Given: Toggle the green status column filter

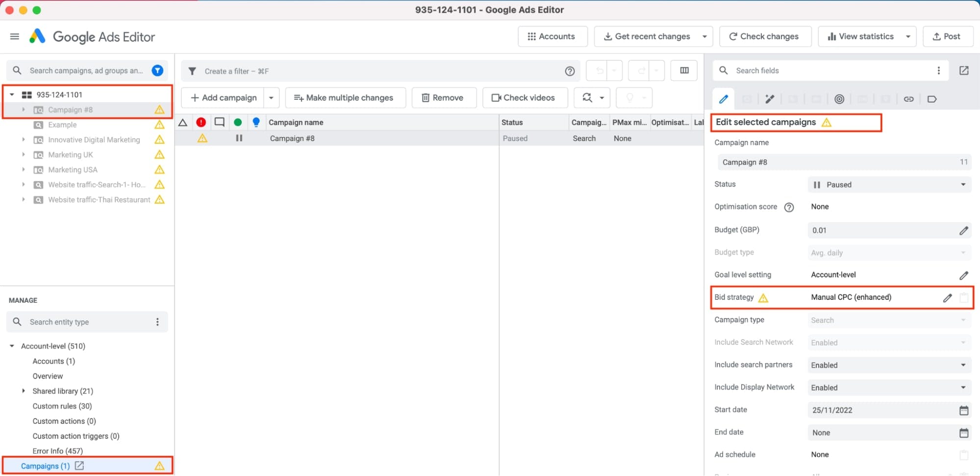Looking at the screenshot, I should (x=238, y=122).
